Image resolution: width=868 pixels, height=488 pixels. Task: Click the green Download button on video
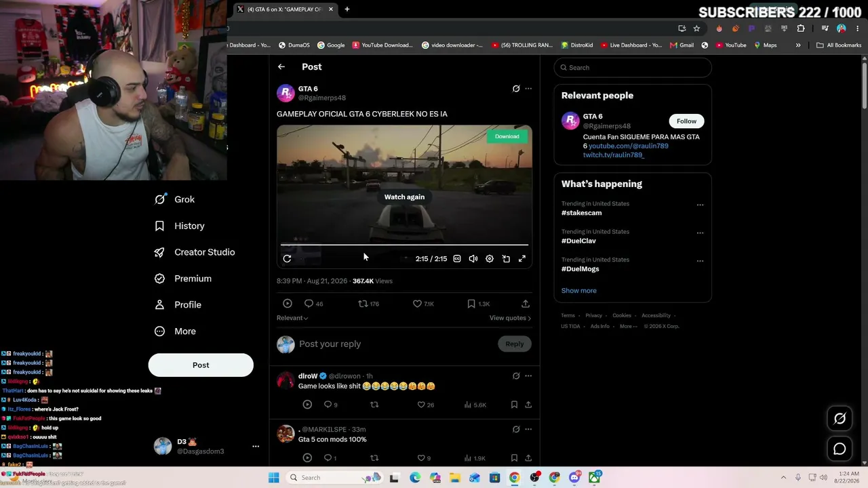coord(507,136)
